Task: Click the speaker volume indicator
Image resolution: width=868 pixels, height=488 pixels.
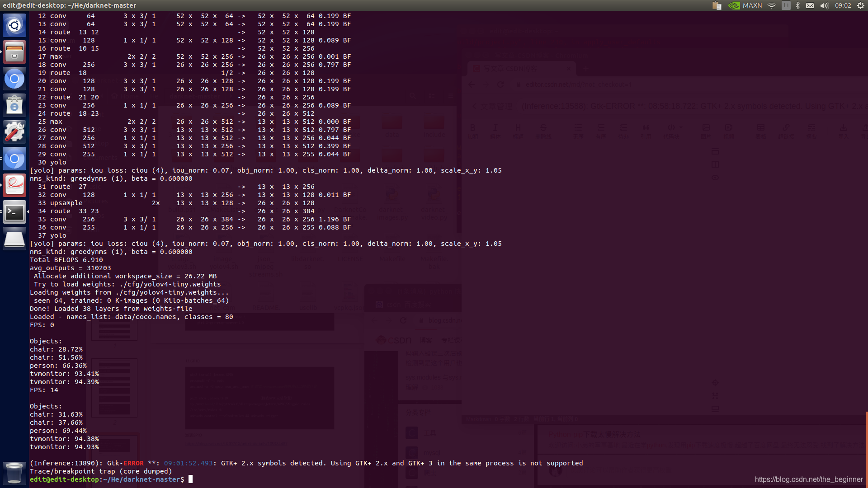Action: coord(824,5)
